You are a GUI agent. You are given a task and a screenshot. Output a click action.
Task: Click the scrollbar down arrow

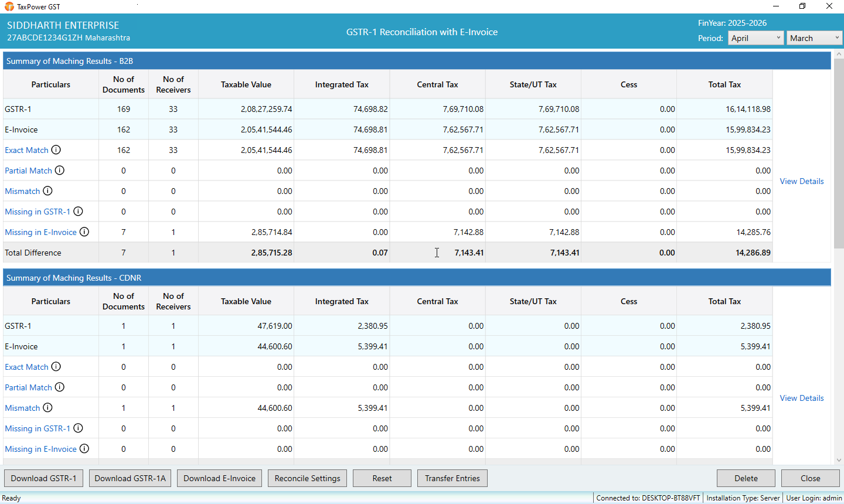click(x=839, y=460)
